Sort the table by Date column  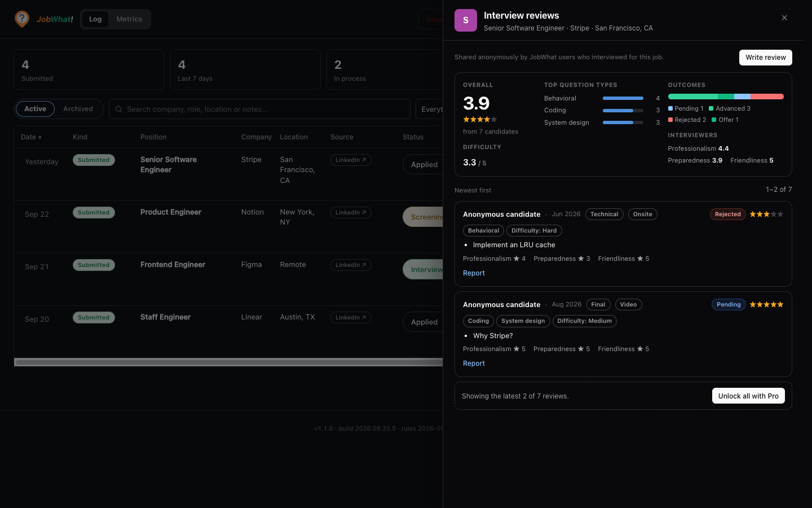(31, 137)
